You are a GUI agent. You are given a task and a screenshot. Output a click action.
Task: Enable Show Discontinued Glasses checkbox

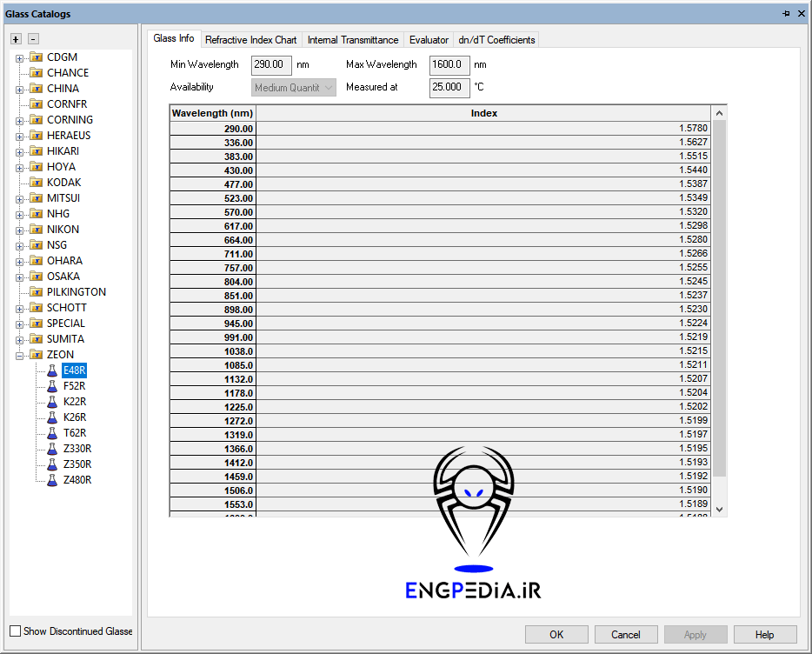tap(16, 631)
